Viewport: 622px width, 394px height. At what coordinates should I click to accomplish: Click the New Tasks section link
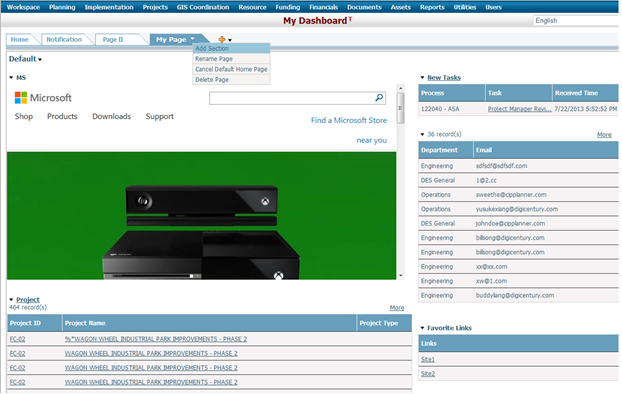[444, 77]
